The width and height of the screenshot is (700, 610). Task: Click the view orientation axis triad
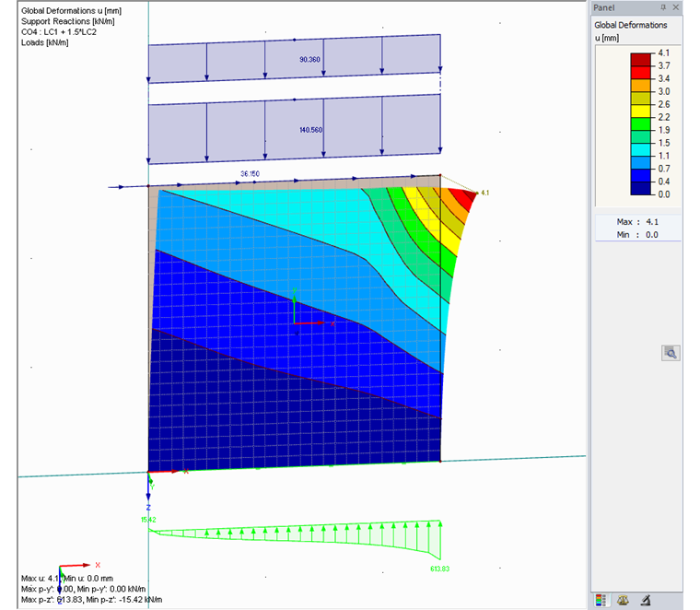(x=74, y=579)
